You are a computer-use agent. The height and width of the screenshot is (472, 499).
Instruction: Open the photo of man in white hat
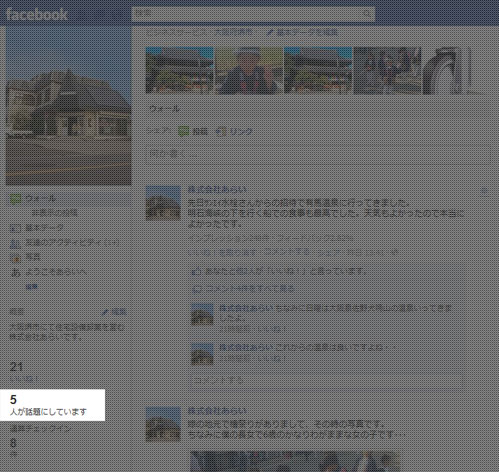click(x=249, y=70)
